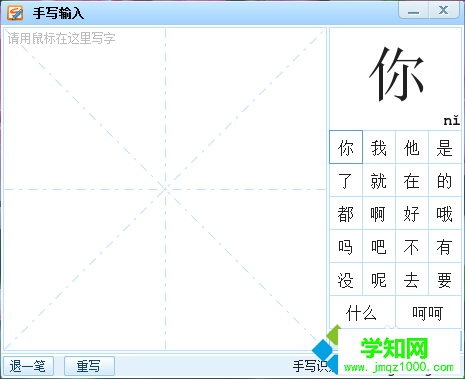This screenshot has width=465, height=379.
Task: Select candidate character 啊
Action: (x=379, y=213)
